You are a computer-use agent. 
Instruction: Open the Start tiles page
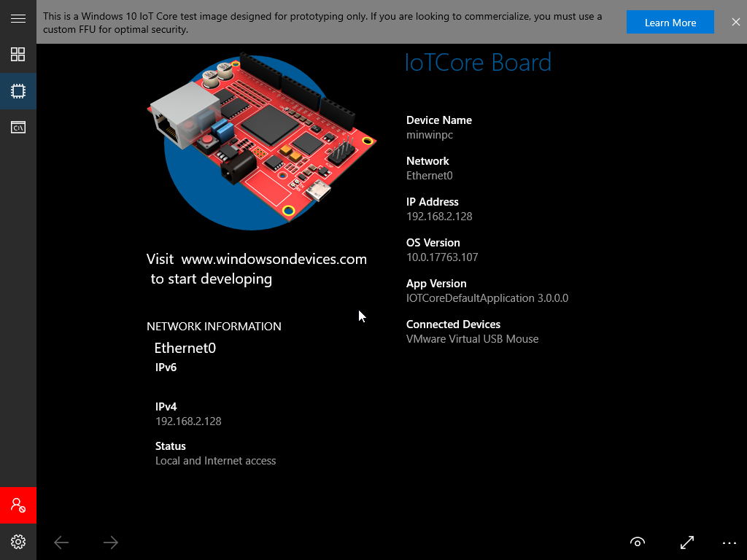pos(18,55)
